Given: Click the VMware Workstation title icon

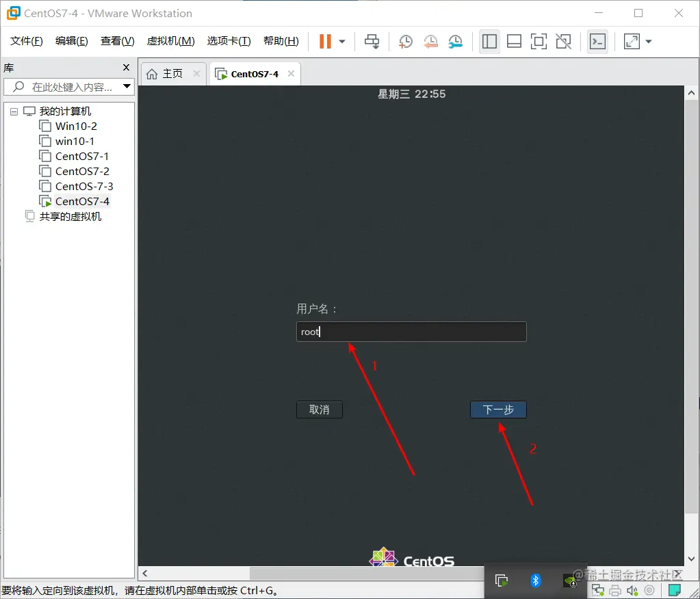Looking at the screenshot, I should (x=14, y=13).
